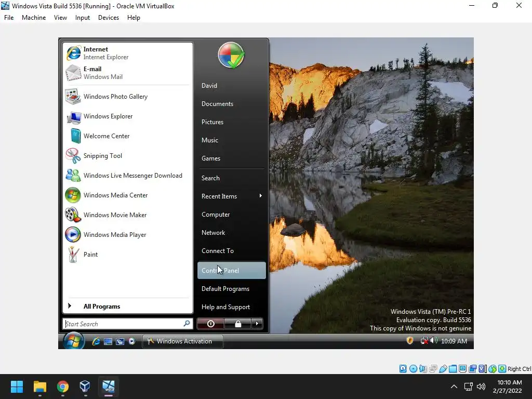Click the Windows Activation taskbar button
The height and width of the screenshot is (399, 532).
coord(183,341)
